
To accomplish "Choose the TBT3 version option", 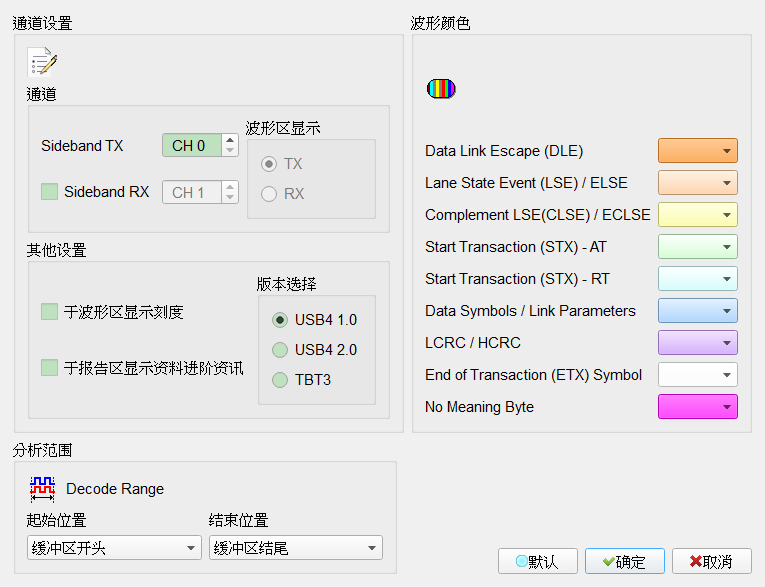I will point(280,380).
